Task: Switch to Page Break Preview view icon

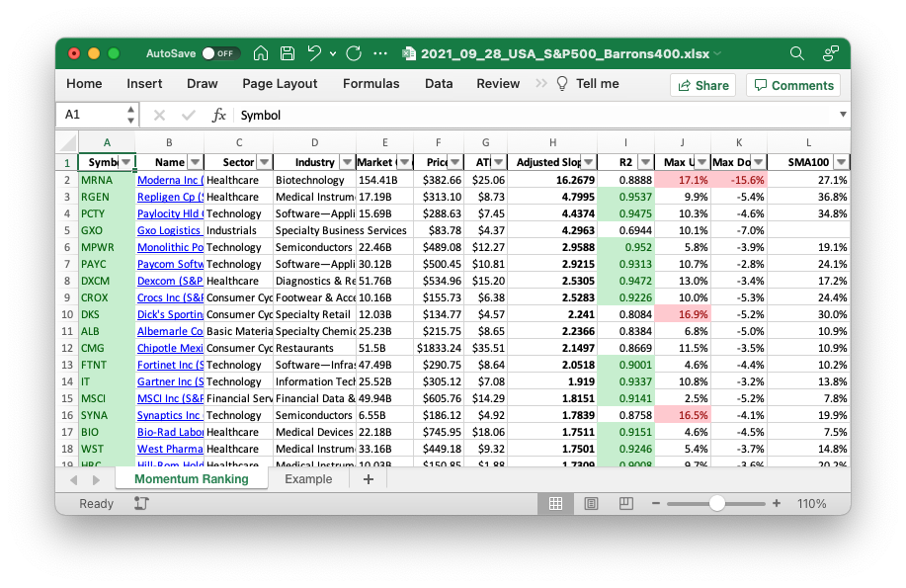Action: coord(626,503)
